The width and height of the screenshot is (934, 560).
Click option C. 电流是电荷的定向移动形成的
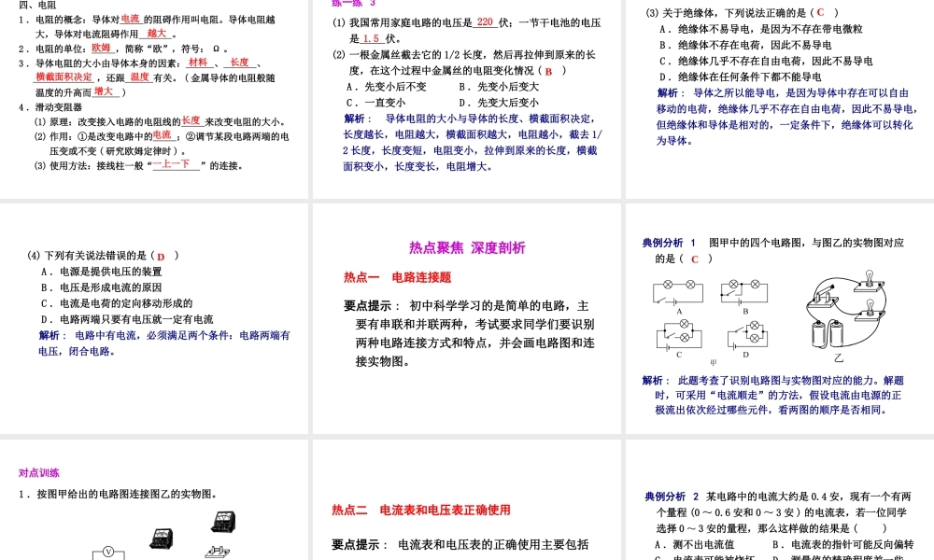point(117,303)
